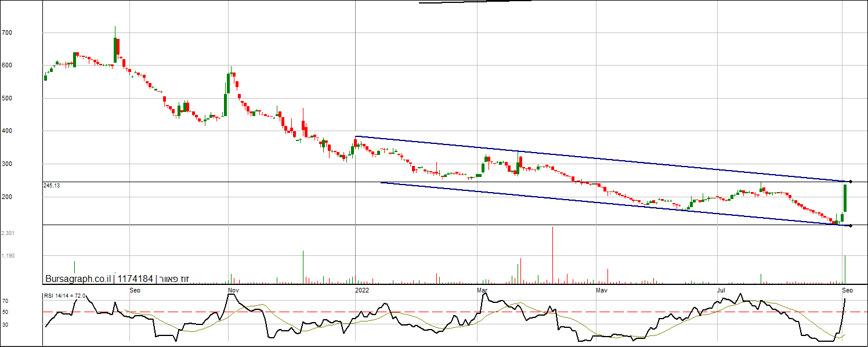Image resolution: width=868 pixels, height=347 pixels.
Task: Click the Sep label beside 1174184
Action: coord(135,290)
